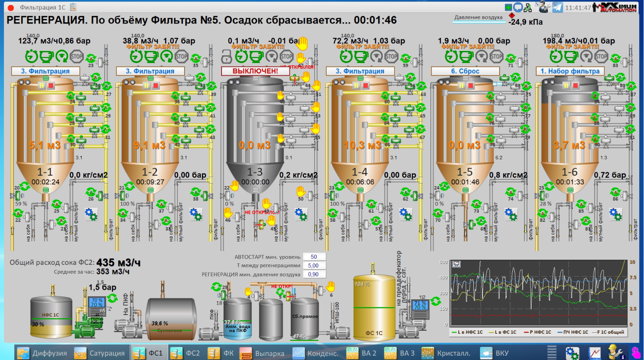The height and width of the screenshot is (360, 644).
Task: Open gear settings for filter 1-2
Action: click(x=196, y=214)
